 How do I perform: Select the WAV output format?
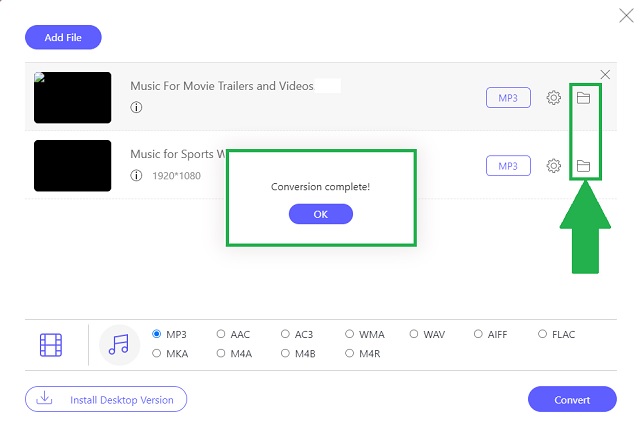click(427, 334)
